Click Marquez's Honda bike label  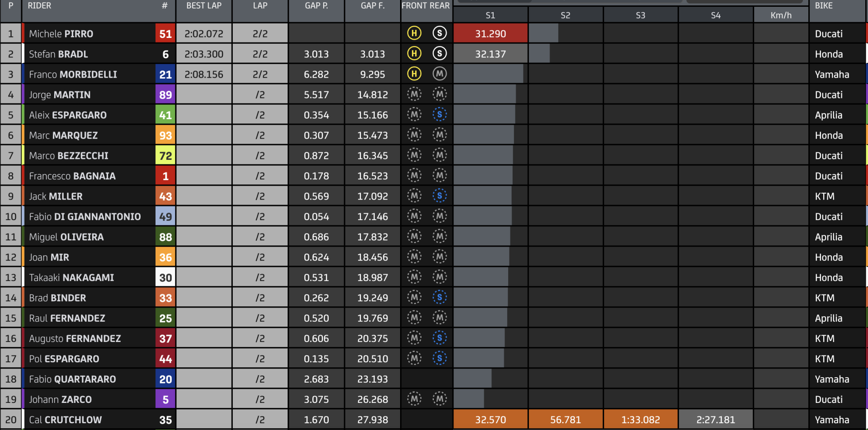point(829,136)
